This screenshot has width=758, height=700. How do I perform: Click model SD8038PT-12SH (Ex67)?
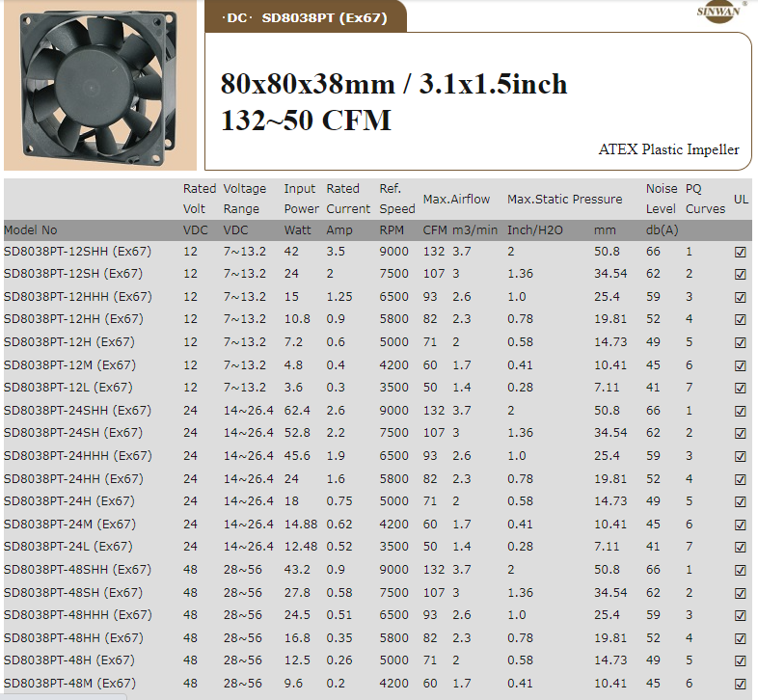[73, 274]
